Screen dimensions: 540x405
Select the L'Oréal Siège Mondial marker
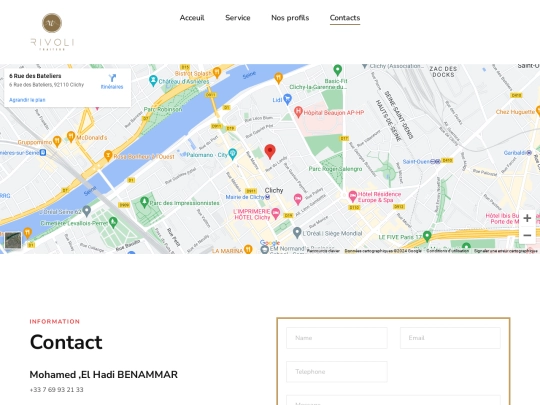297,232
